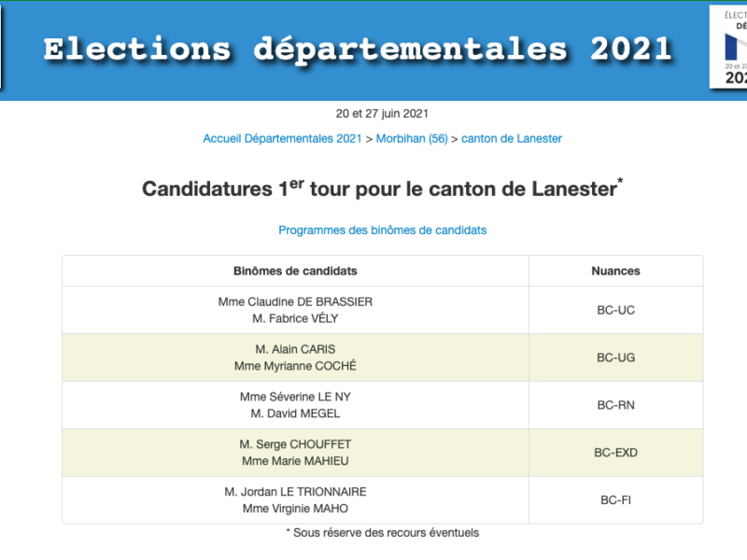747x560 pixels.
Task: Click the election logo in the top-right corner
Action: 729,47
